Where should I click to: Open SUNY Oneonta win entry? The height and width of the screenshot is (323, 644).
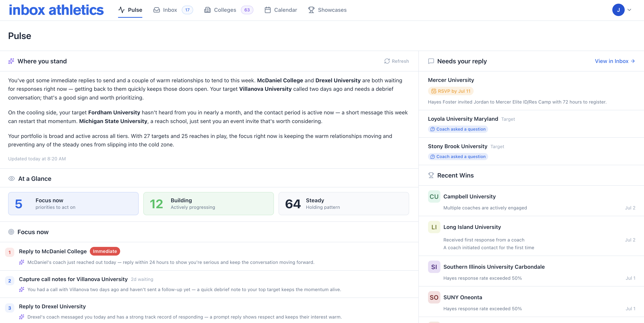coord(531,302)
